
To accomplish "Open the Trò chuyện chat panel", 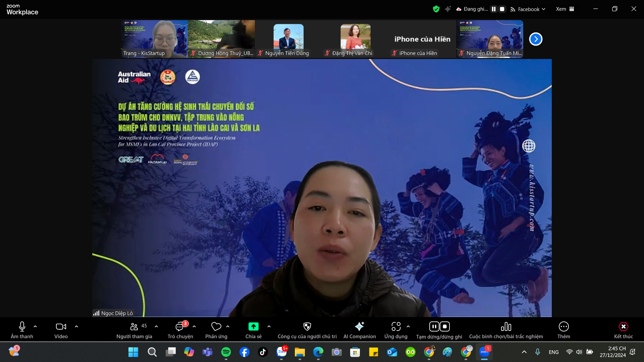I will click(180, 330).
